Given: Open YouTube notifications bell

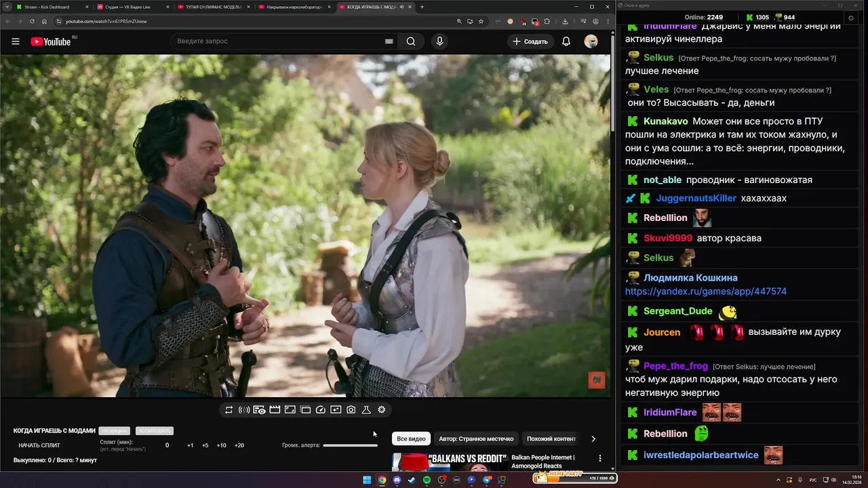Looking at the screenshot, I should pos(566,41).
